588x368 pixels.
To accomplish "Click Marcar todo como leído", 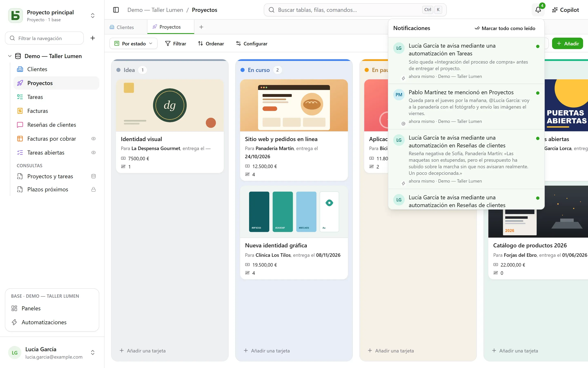I will click(505, 28).
